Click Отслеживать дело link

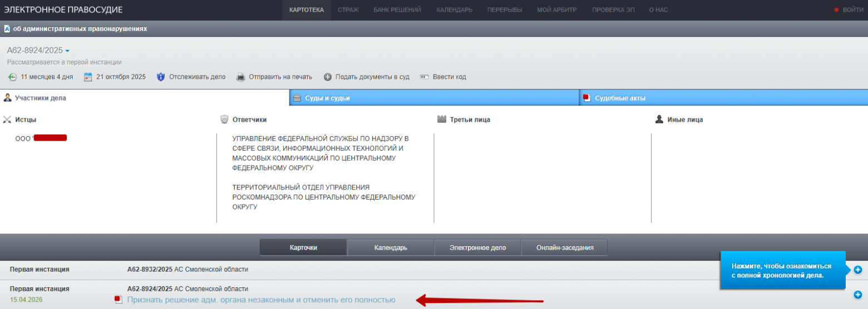click(x=197, y=77)
